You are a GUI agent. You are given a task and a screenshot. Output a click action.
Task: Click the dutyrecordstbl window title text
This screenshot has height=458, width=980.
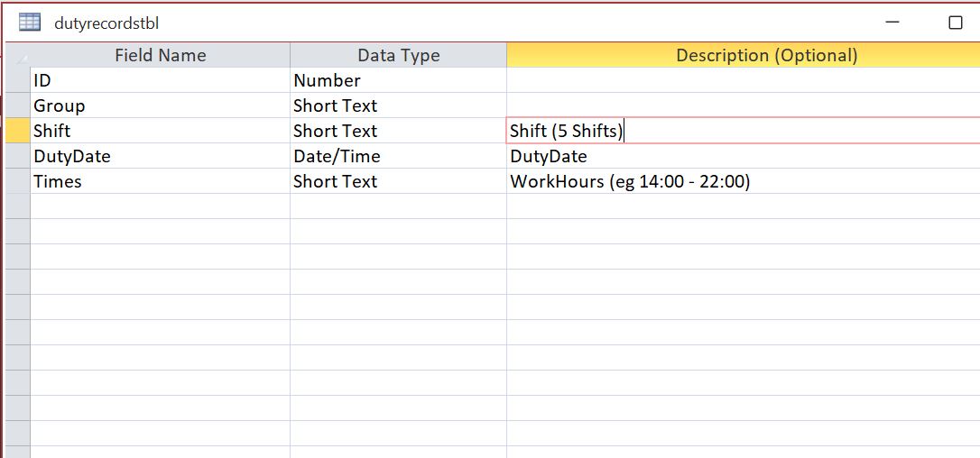[x=106, y=23]
